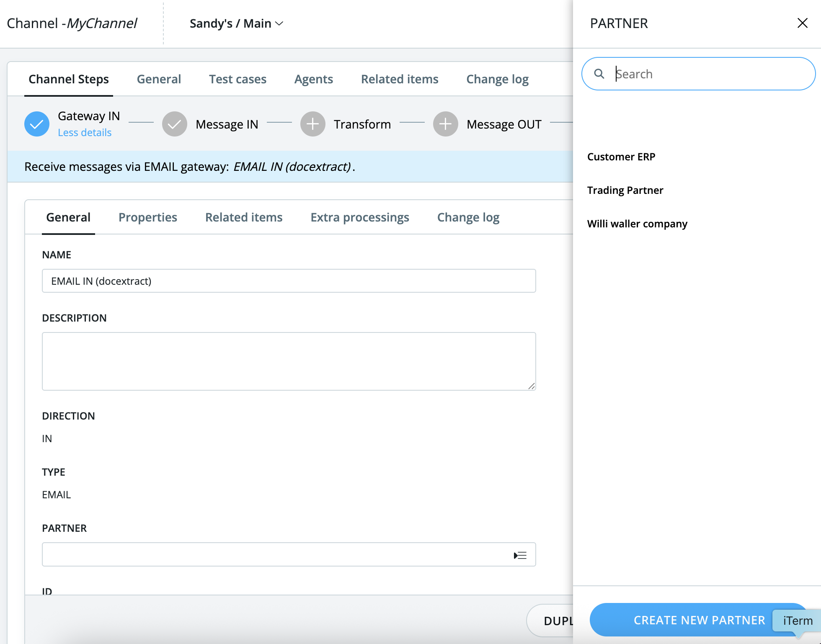The width and height of the screenshot is (821, 644).
Task: Click the search magnifier icon
Action: coord(599,74)
